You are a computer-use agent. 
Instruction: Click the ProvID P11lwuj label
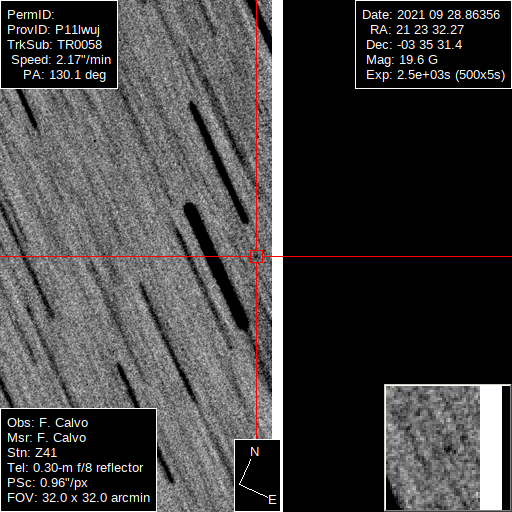coord(53,30)
